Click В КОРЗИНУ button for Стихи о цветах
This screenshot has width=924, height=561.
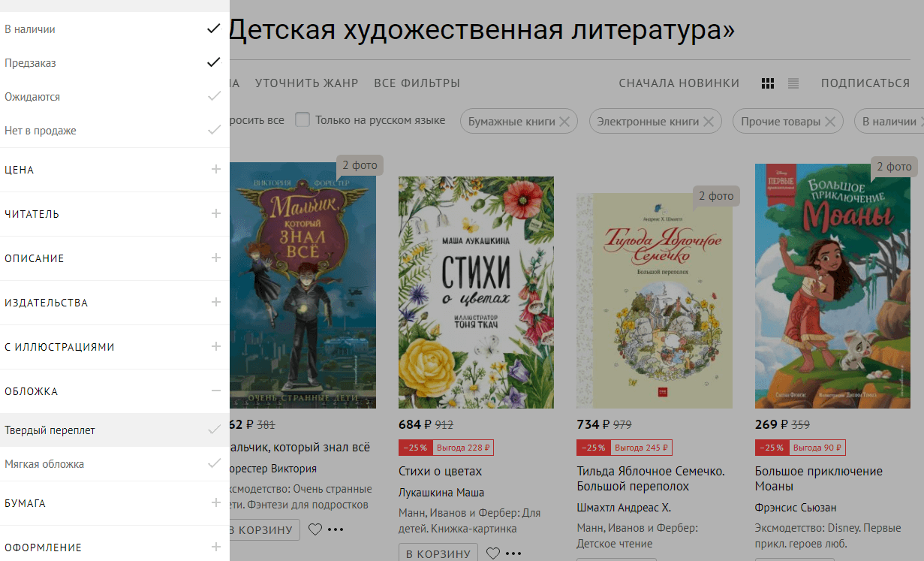click(x=438, y=553)
